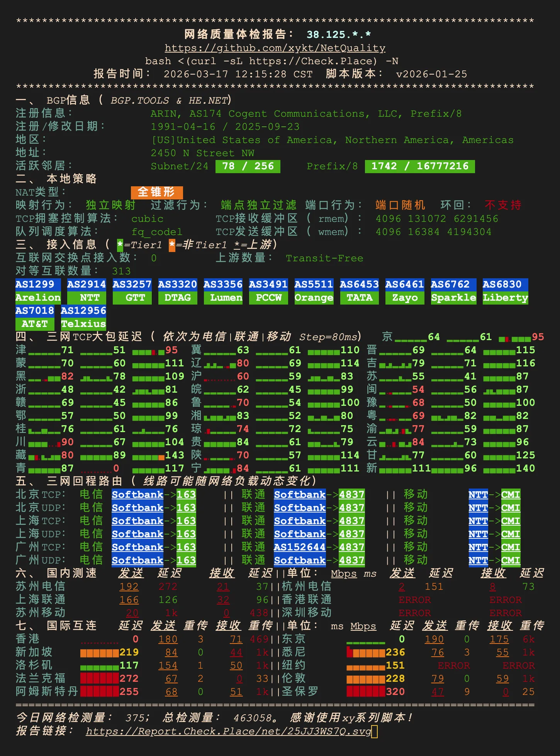Click the DTAG label
This screenshot has width=560, height=756.
178,298
